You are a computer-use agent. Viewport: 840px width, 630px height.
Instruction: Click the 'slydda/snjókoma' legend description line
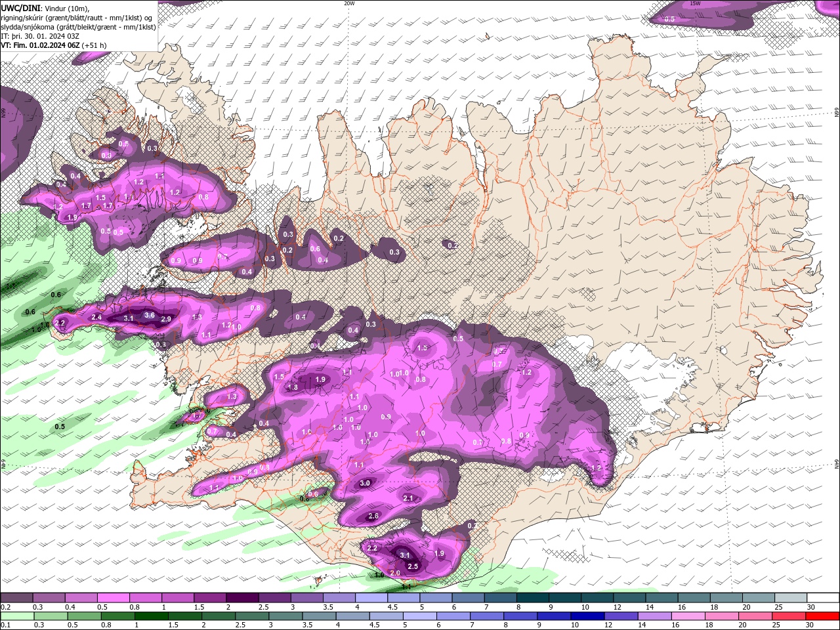coord(78,27)
